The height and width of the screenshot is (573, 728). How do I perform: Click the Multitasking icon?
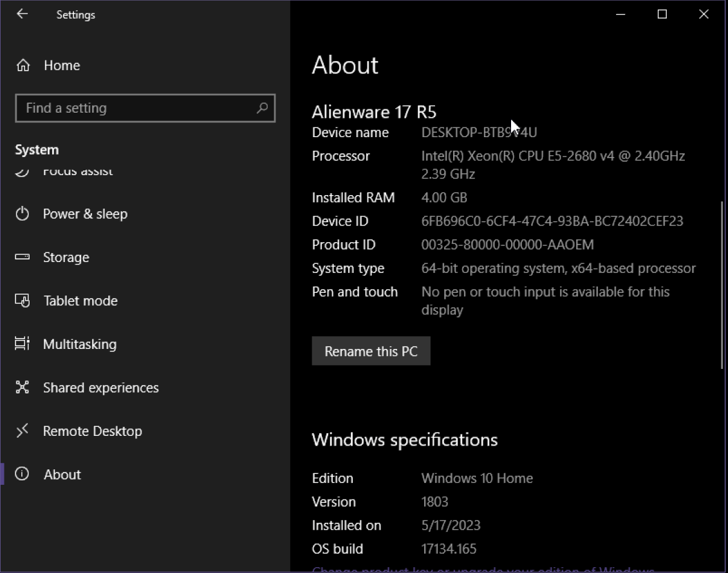[23, 344]
